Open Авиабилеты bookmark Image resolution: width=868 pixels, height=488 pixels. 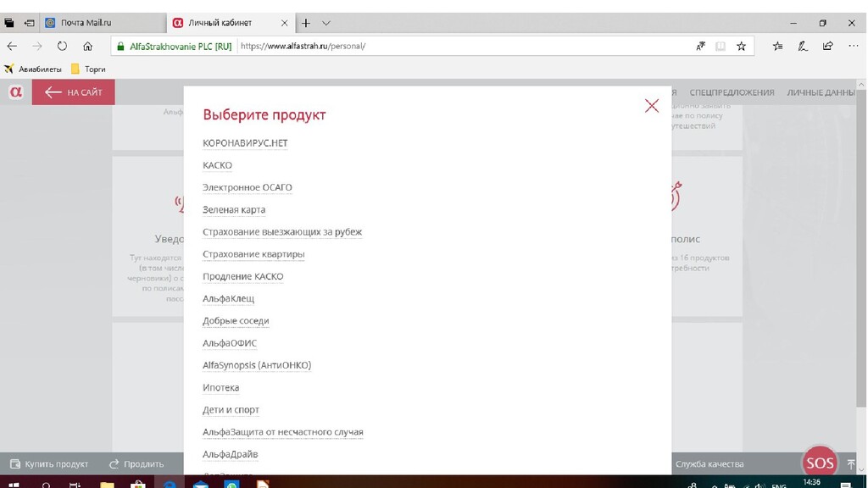(33, 69)
